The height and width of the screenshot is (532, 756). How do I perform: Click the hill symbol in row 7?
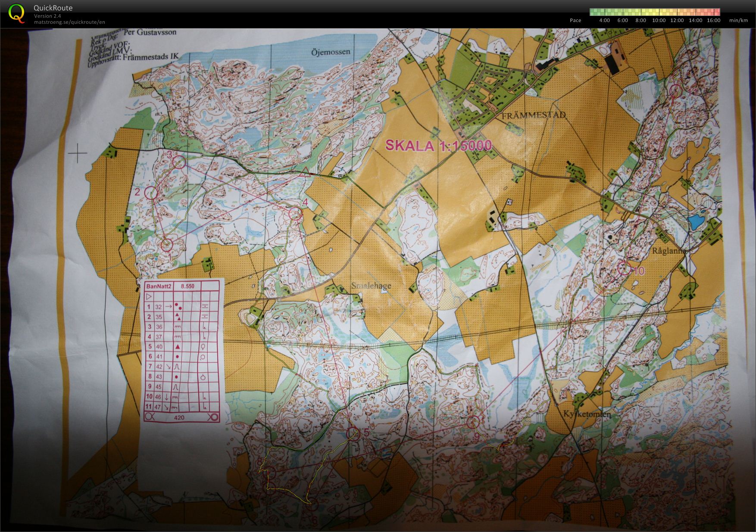point(177,367)
